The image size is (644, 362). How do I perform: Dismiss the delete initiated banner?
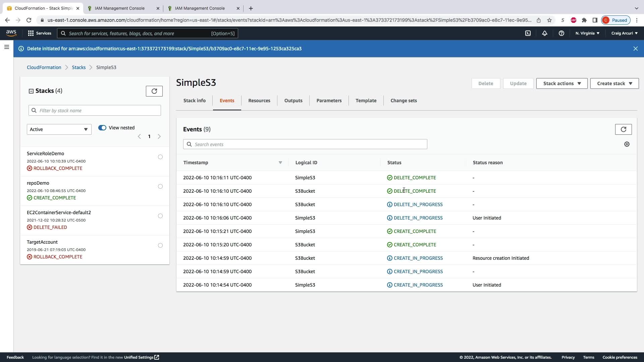point(635,49)
